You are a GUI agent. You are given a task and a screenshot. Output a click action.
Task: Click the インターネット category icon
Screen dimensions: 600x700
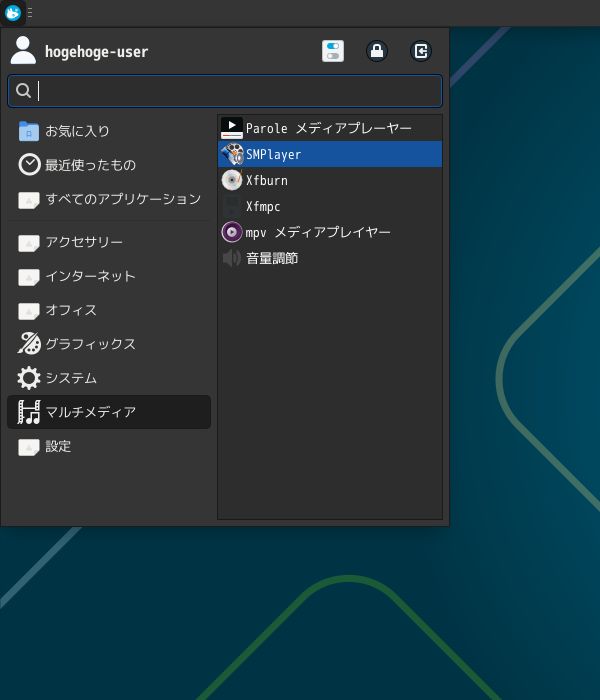click(29, 276)
